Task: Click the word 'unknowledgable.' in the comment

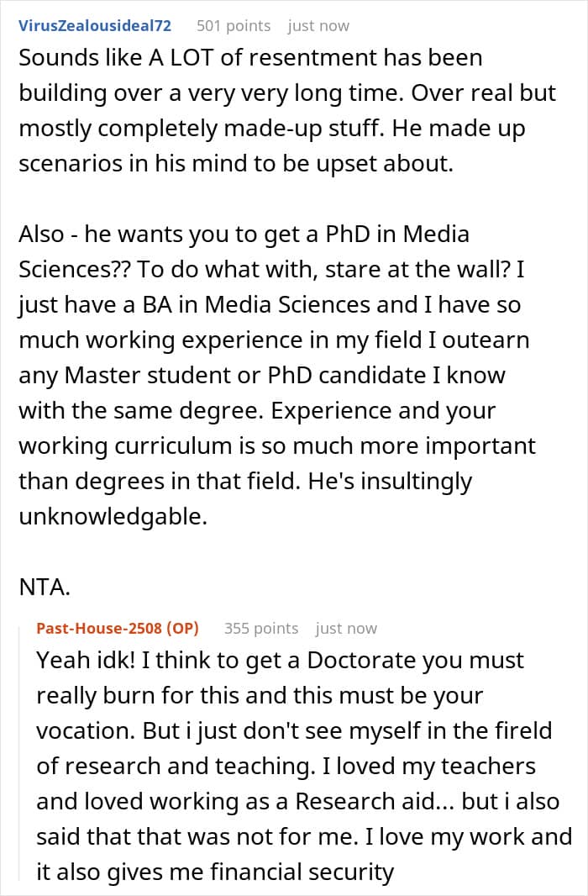Action: point(113,517)
